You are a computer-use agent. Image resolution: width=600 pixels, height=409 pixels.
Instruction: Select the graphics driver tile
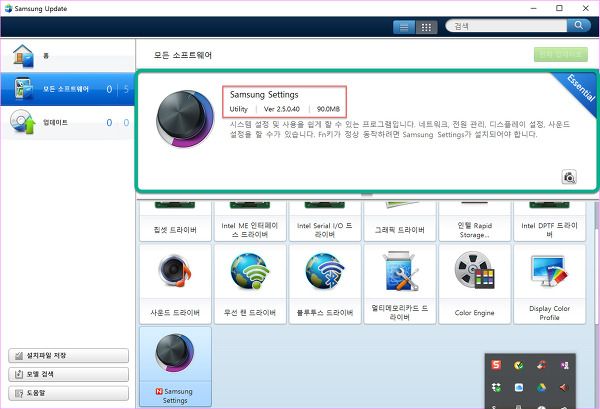click(x=399, y=222)
